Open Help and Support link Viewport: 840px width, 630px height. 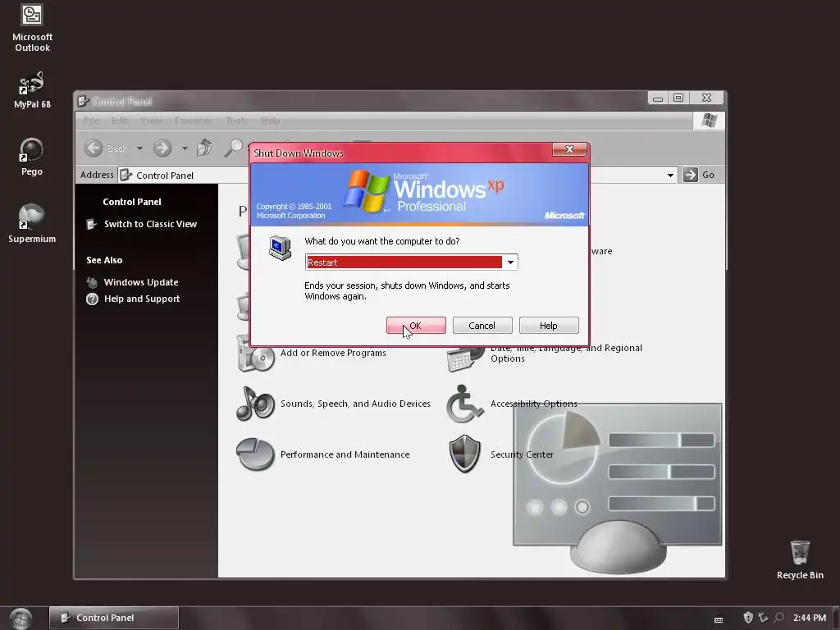point(141,299)
